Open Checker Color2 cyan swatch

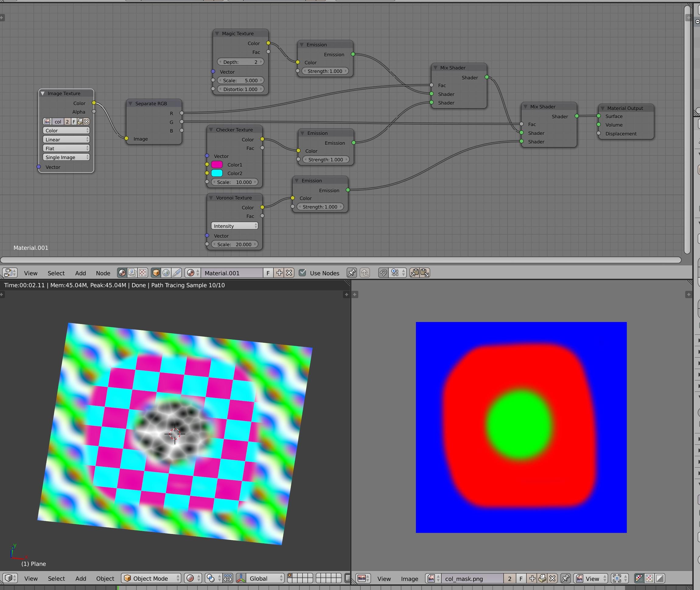click(217, 173)
